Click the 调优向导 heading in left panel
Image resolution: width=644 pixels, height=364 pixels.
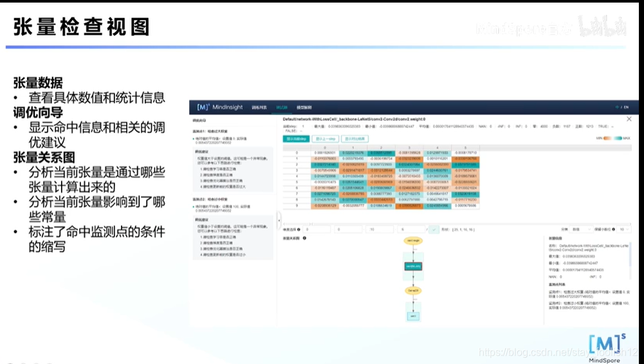click(x=199, y=121)
